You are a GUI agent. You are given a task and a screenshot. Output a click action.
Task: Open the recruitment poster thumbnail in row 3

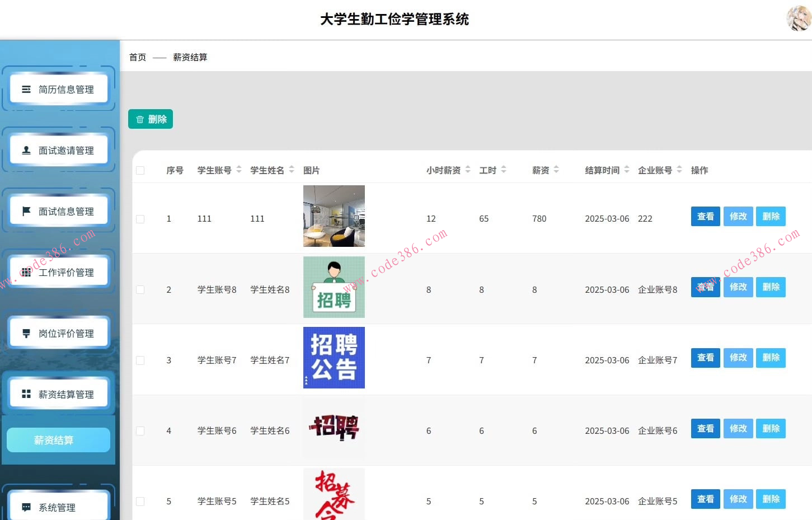(334, 358)
